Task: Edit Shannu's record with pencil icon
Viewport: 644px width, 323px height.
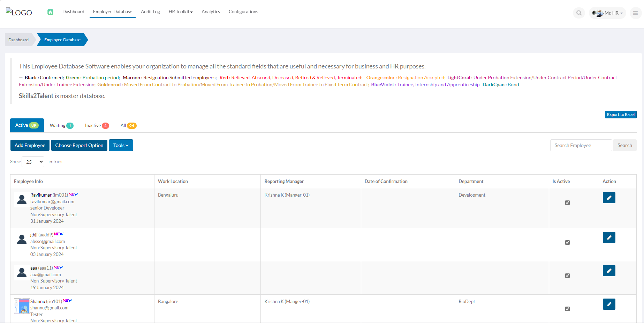Action: click(x=609, y=304)
